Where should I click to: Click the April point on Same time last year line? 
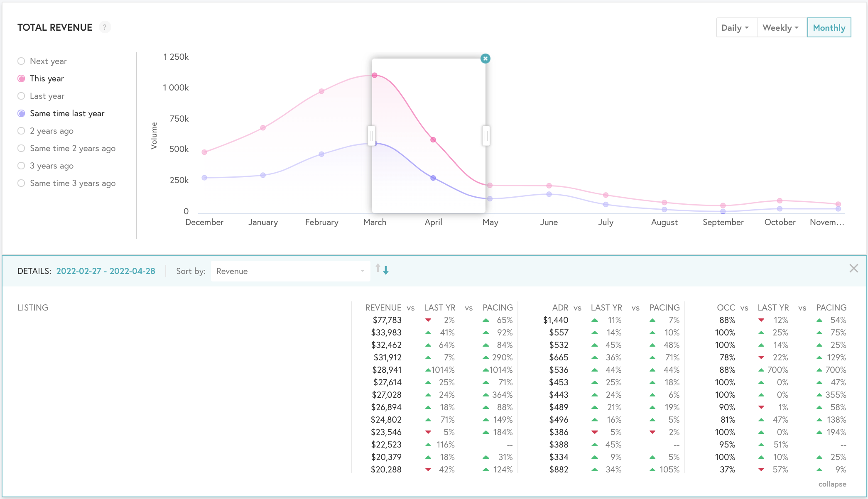433,178
